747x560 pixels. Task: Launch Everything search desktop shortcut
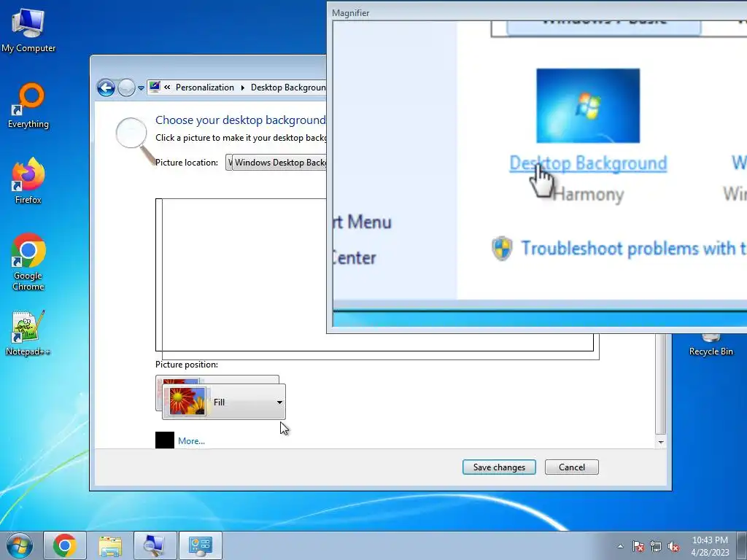[x=28, y=106]
